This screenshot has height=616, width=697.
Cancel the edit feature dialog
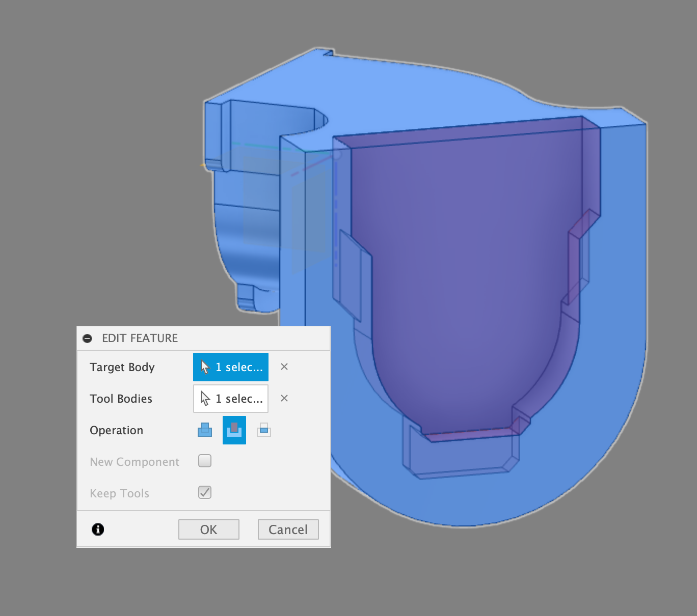[x=288, y=529]
